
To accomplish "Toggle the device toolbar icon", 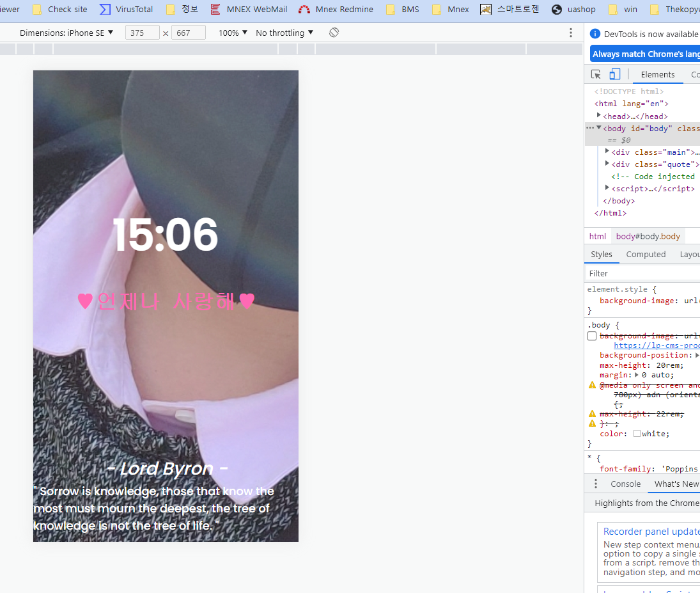I will tap(615, 74).
